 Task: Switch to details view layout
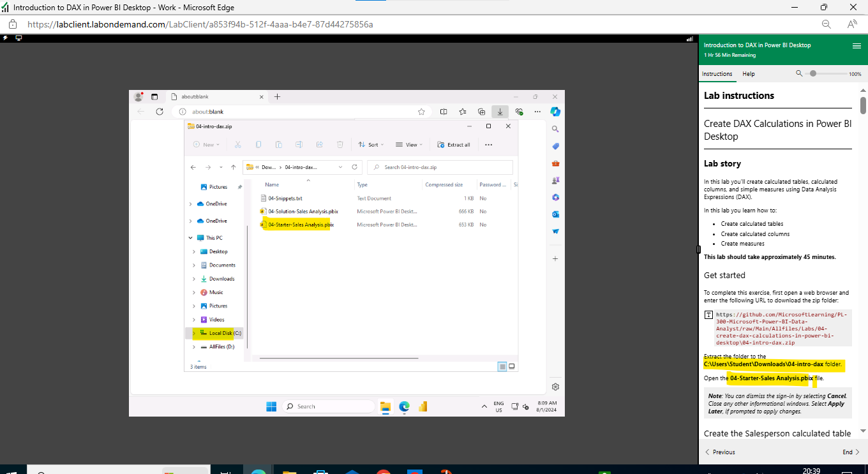point(502,366)
